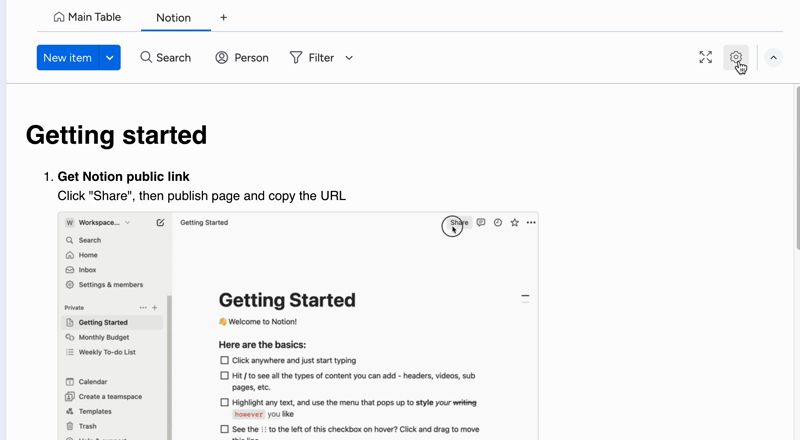
Task: Collapse the header with the up chevron
Action: pos(773,58)
